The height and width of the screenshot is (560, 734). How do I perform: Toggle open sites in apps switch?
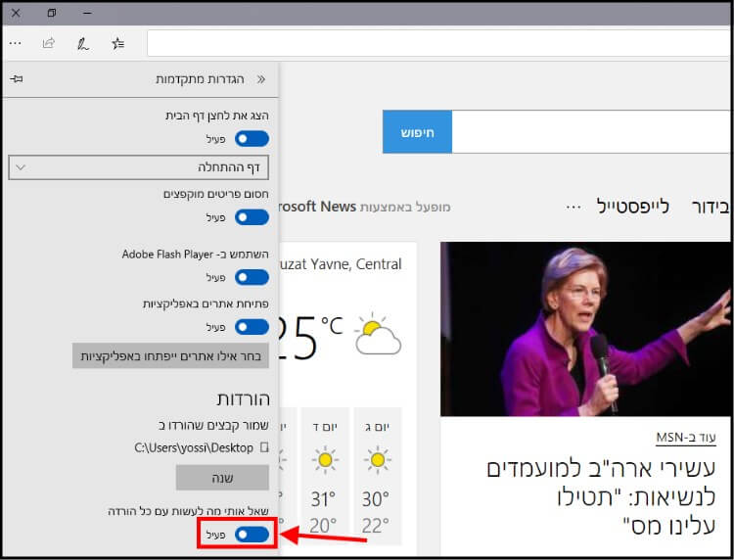click(x=252, y=327)
